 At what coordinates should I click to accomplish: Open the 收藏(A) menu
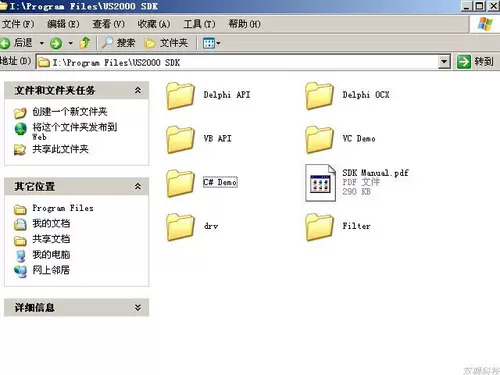[154, 24]
